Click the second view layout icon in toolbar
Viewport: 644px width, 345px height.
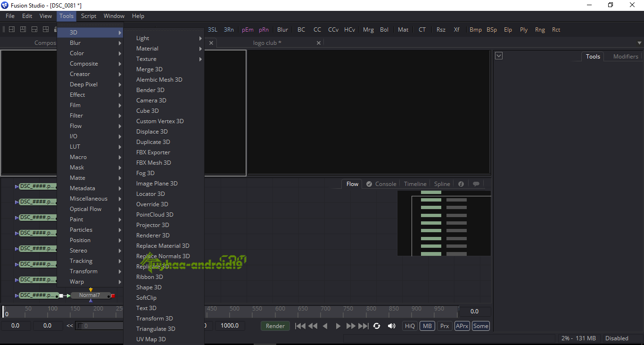tap(23, 29)
